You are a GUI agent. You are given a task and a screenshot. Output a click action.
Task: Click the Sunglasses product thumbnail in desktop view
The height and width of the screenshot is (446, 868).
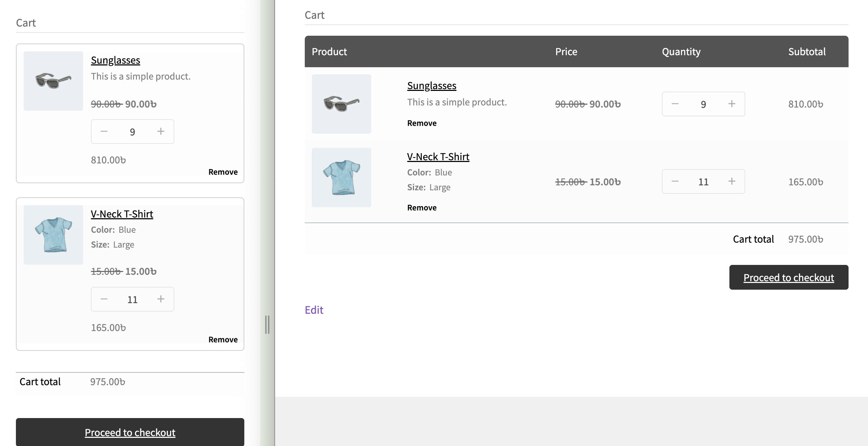341,104
